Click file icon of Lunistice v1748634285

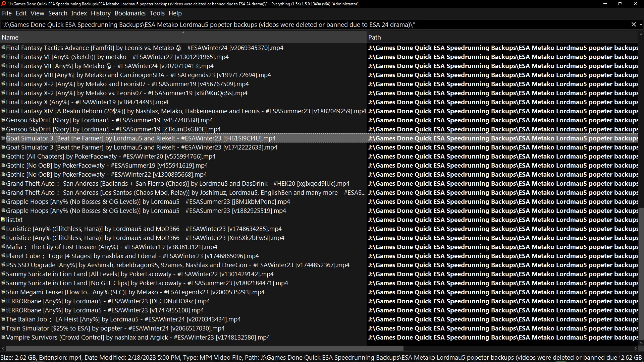(3, 229)
